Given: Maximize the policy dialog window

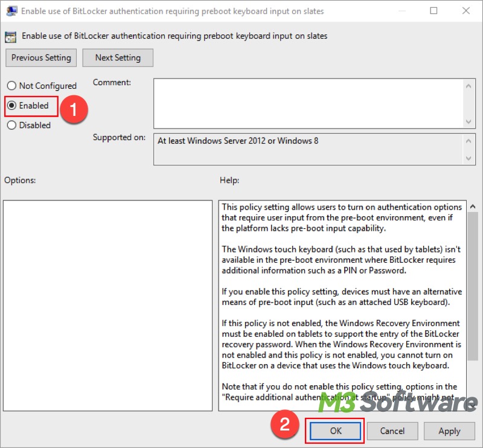Looking at the screenshot, I should point(433,11).
